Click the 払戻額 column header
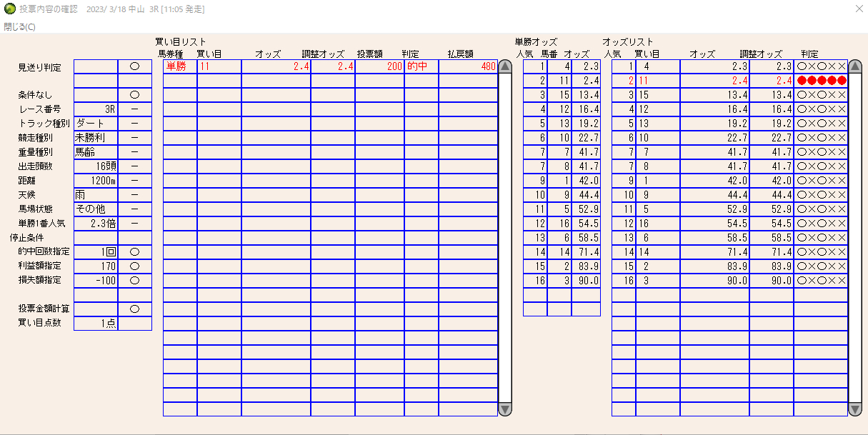 461,54
